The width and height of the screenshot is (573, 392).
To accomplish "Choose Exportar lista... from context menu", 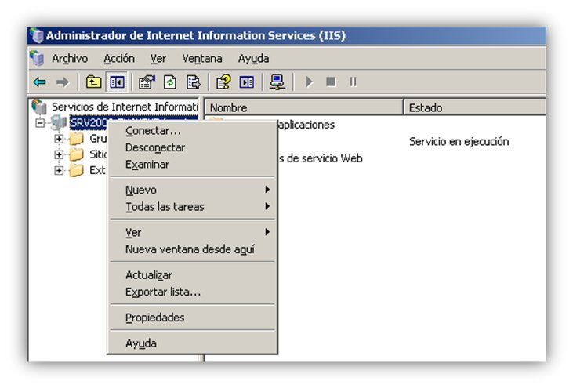I will pyautogui.click(x=193, y=292).
